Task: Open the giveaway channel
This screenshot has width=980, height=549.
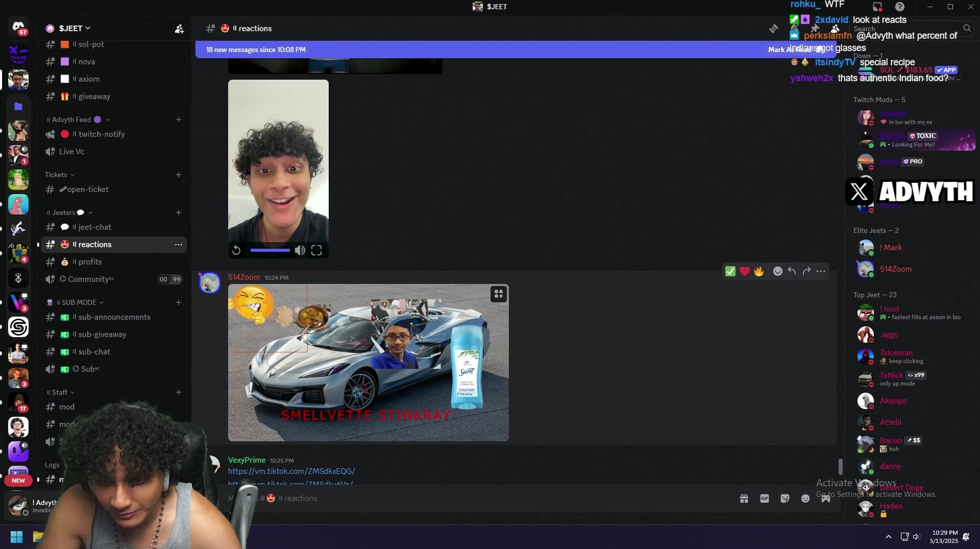Action: coord(114,97)
